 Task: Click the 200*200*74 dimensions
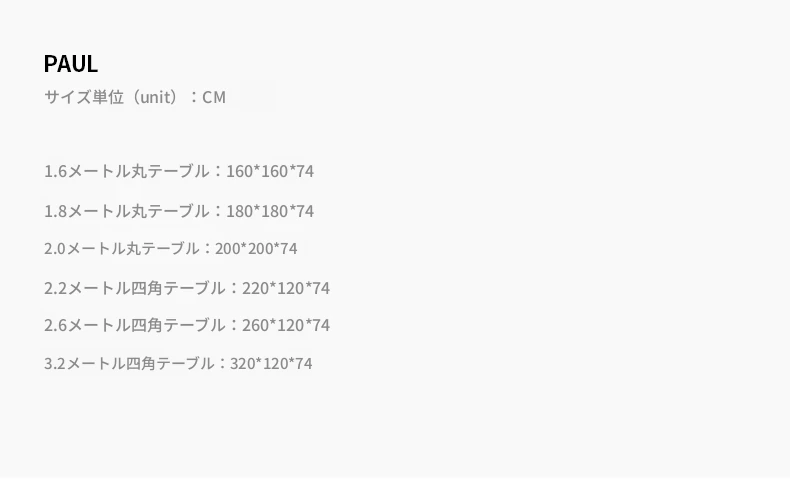point(256,248)
